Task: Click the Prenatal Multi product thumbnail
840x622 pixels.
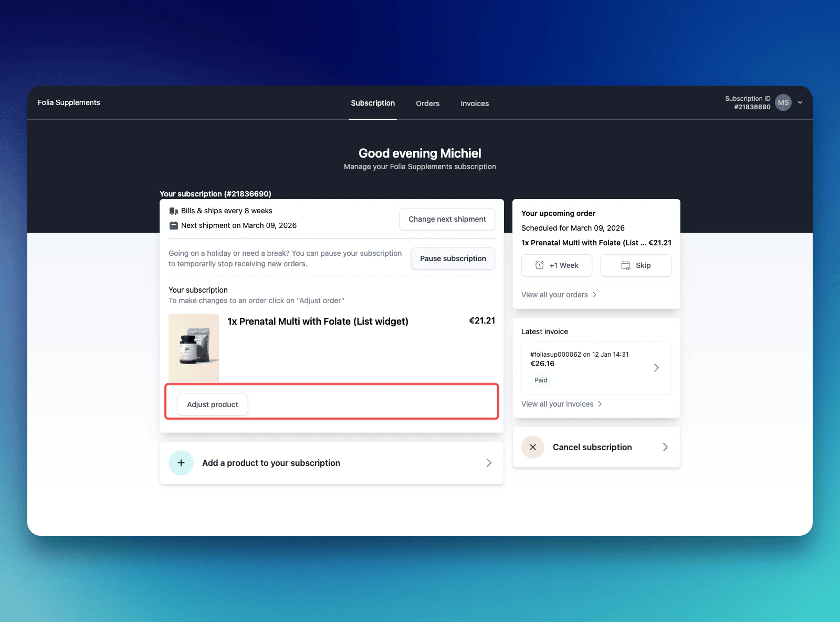Action: pyautogui.click(x=194, y=348)
